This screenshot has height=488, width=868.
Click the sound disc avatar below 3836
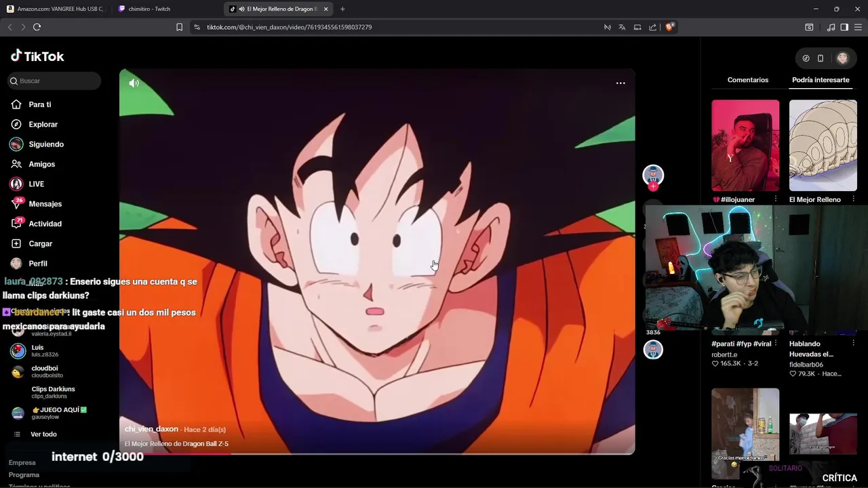pyautogui.click(x=653, y=350)
